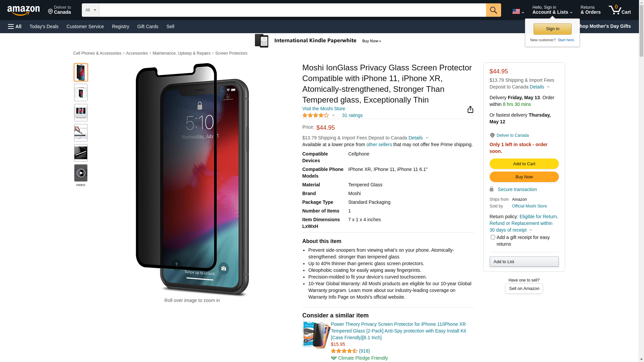Select the second product image thumbnail
The height and width of the screenshot is (362, 644).
coord(81,93)
